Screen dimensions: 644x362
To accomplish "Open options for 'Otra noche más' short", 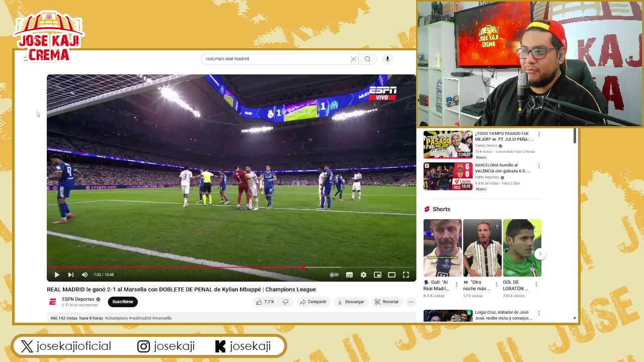I will pos(496,285).
